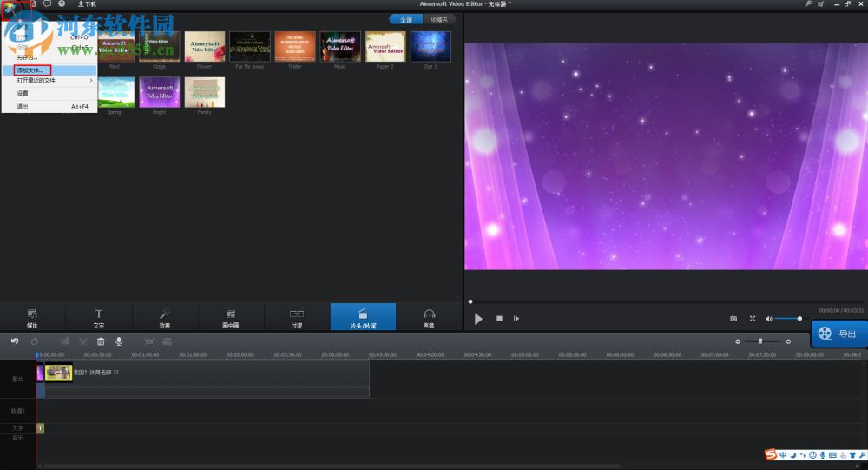
Task: Adjust the timeline zoom slider
Action: (x=760, y=341)
